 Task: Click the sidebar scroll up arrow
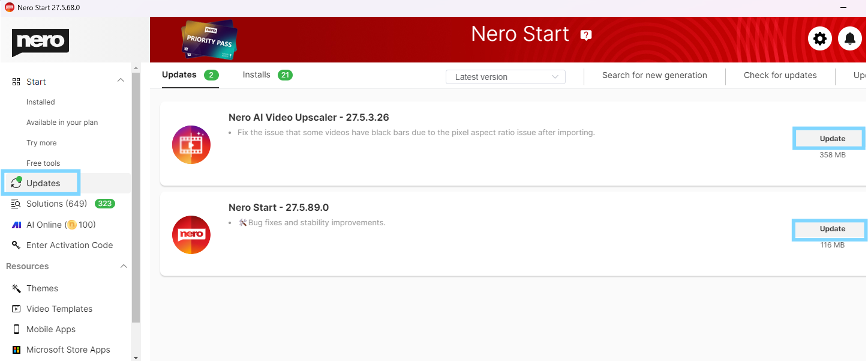(x=136, y=68)
